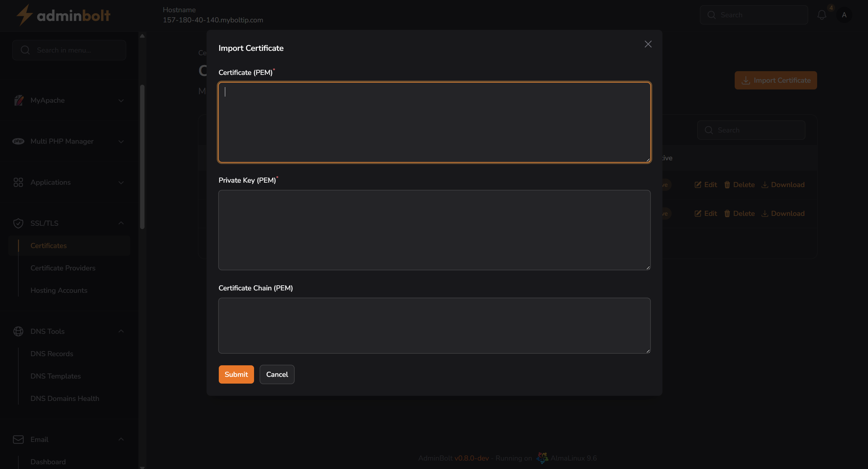Click the globe icon beside DNS Tools
Viewport: 868px width, 469px height.
point(18,331)
